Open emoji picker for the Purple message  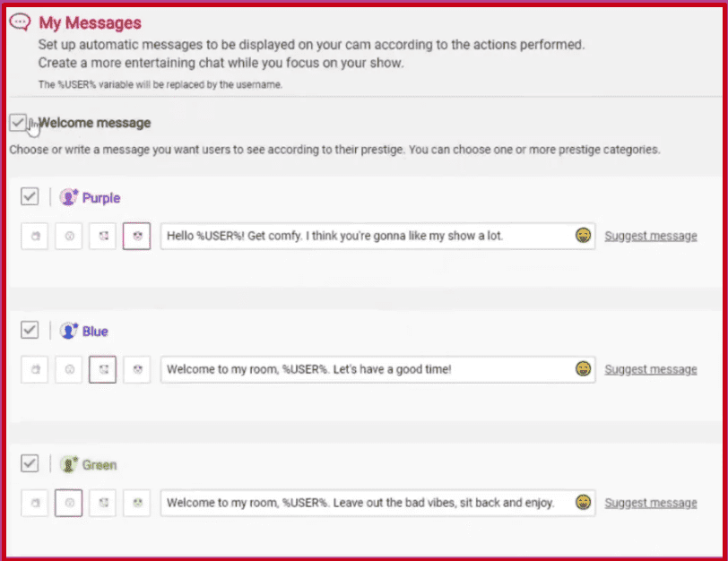click(584, 237)
